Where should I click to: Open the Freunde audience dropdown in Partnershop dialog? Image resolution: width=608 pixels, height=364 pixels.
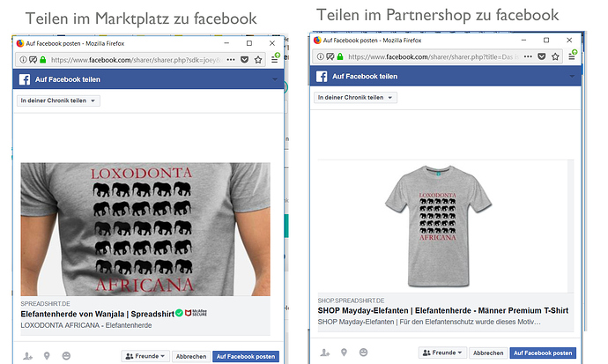(x=441, y=353)
